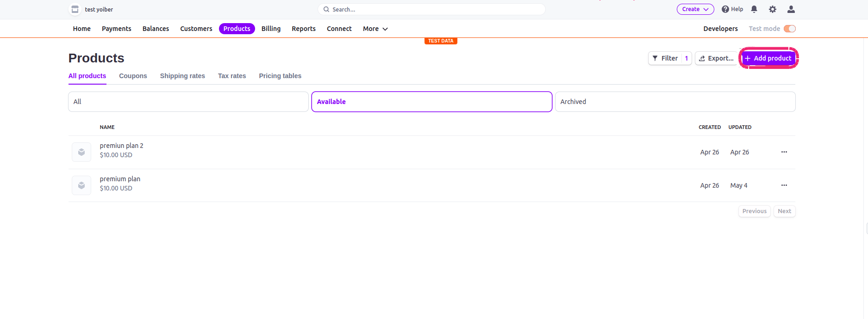This screenshot has height=319, width=868.
Task: Switch to the Pricing tables tab
Action: pyautogui.click(x=280, y=76)
